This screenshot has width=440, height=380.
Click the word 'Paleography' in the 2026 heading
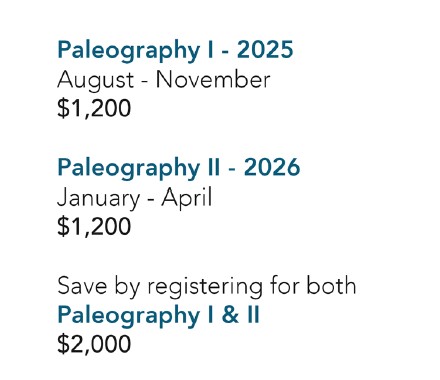pos(128,169)
